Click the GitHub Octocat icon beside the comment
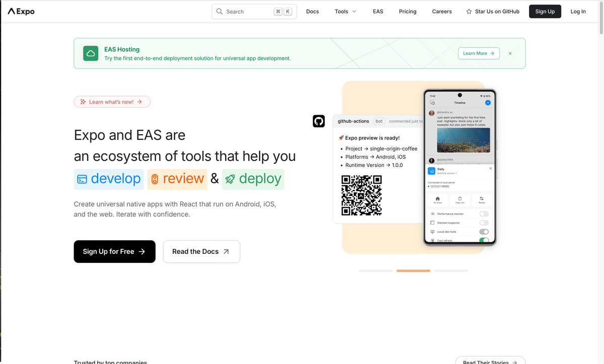Image resolution: width=604 pixels, height=364 pixels. (319, 121)
